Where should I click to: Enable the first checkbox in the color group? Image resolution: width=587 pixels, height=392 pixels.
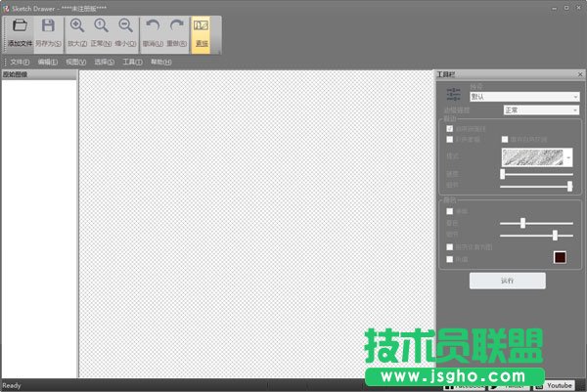coord(450,211)
